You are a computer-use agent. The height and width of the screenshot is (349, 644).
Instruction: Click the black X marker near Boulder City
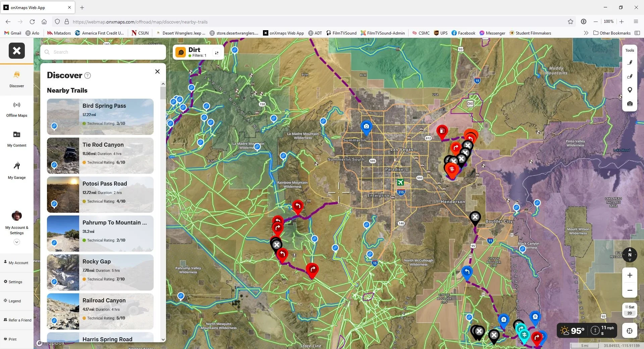(475, 218)
